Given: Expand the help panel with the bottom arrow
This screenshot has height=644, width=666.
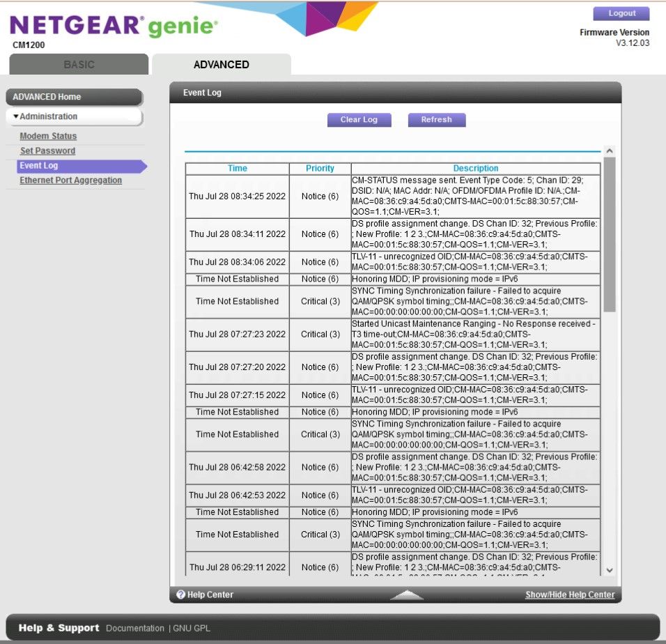Looking at the screenshot, I should point(407,595).
